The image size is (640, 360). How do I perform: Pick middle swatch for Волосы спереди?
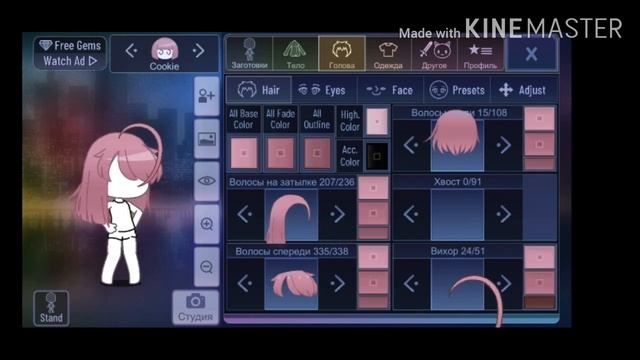coord(373,282)
